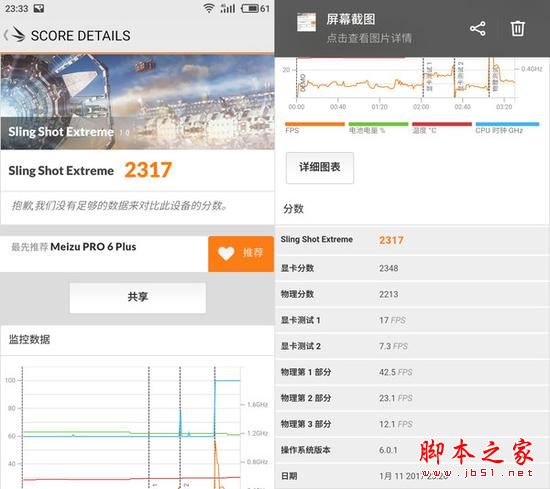Tap the blue CPU 时钟 GHz legend swatch
The width and height of the screenshot is (550, 489).
[507, 124]
